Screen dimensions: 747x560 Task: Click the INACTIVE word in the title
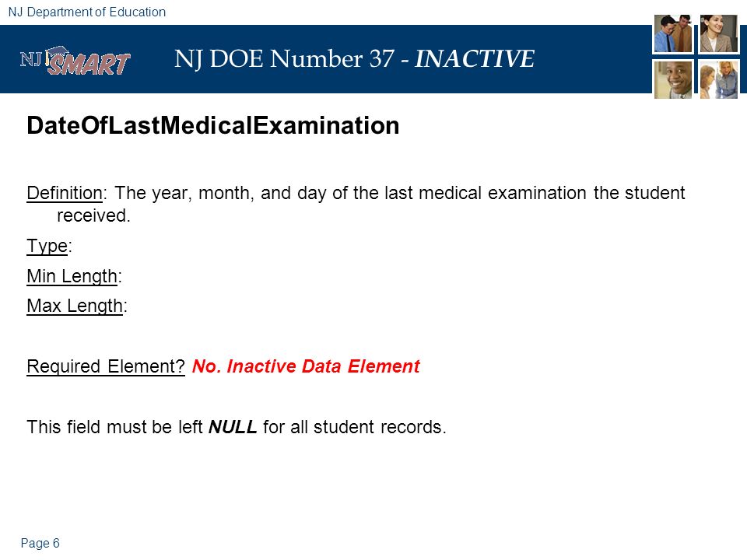(x=475, y=59)
